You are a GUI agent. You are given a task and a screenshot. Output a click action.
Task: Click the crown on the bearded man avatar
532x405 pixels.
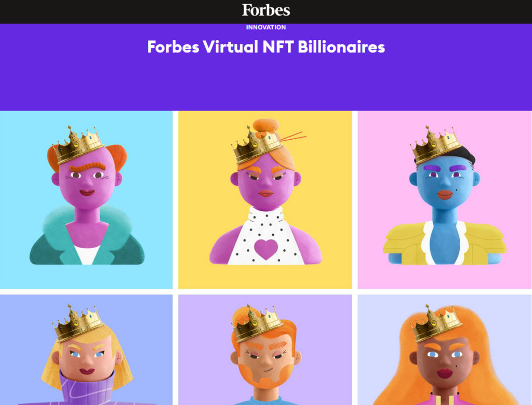click(257, 323)
